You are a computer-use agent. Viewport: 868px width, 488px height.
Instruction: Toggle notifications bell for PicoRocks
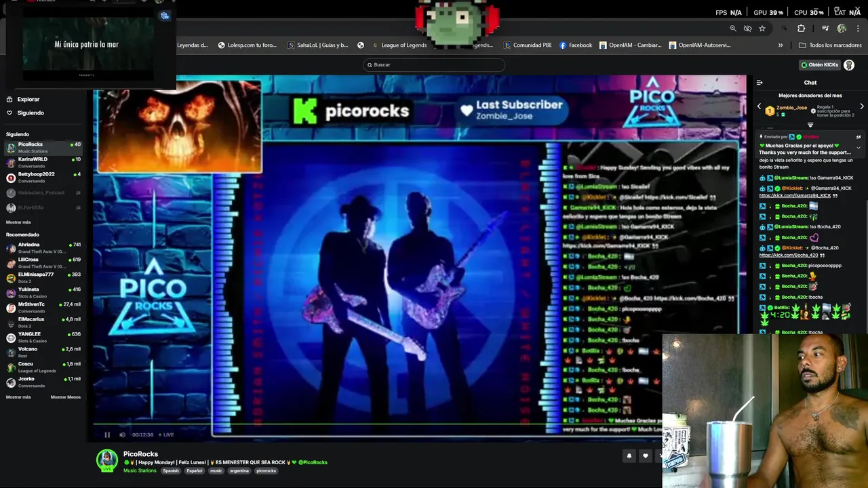[x=629, y=455]
